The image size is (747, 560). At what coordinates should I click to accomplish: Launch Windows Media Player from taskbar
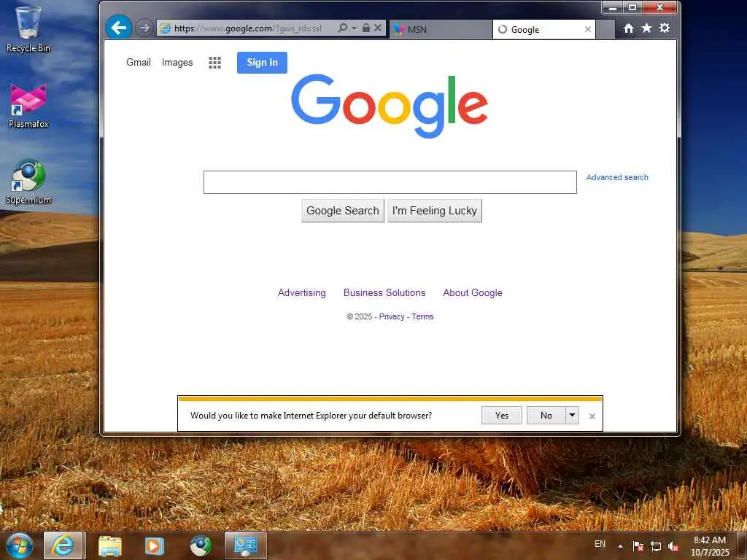tap(155, 545)
